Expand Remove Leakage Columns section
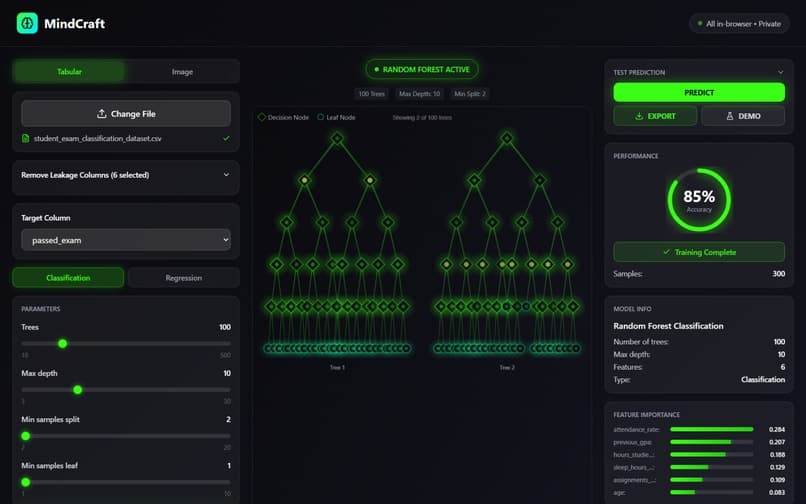This screenshot has height=504, width=806. coord(126,175)
